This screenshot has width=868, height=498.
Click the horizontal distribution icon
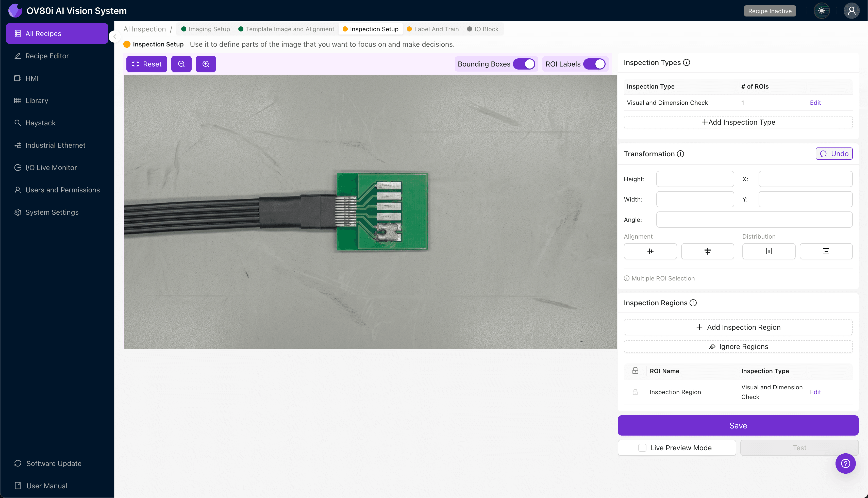click(769, 251)
